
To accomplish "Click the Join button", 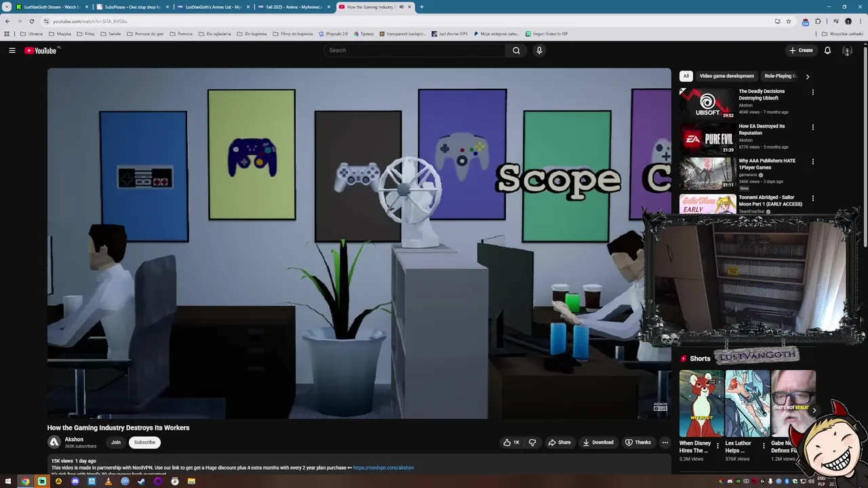I will [x=116, y=442].
